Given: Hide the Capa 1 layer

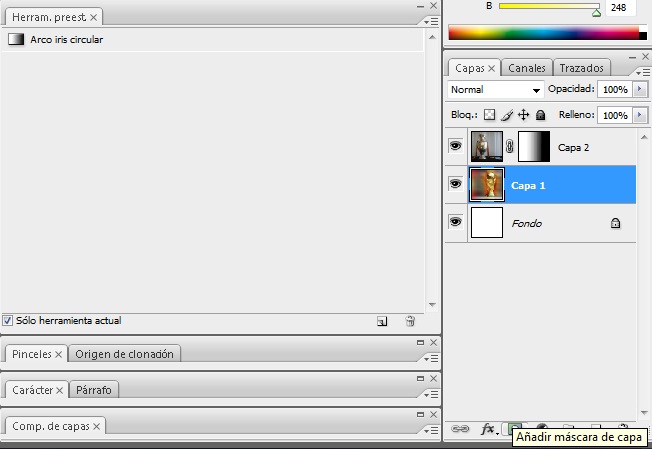Looking at the screenshot, I should click(456, 184).
